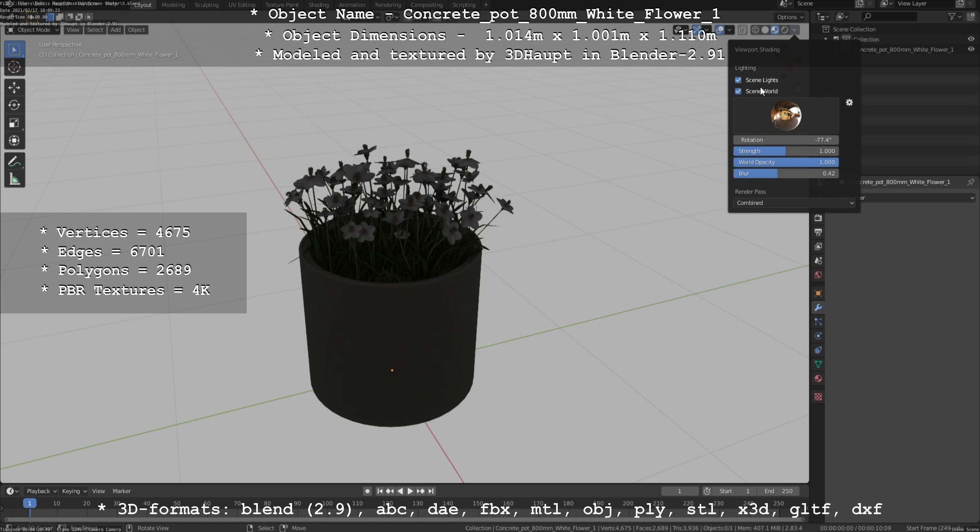
Task: Uncheck the Collection exclude checkbox
Action: pyautogui.click(x=836, y=39)
